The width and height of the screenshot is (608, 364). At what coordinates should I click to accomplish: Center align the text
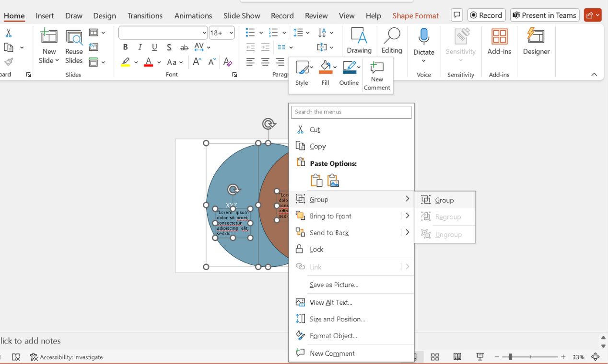tap(265, 62)
